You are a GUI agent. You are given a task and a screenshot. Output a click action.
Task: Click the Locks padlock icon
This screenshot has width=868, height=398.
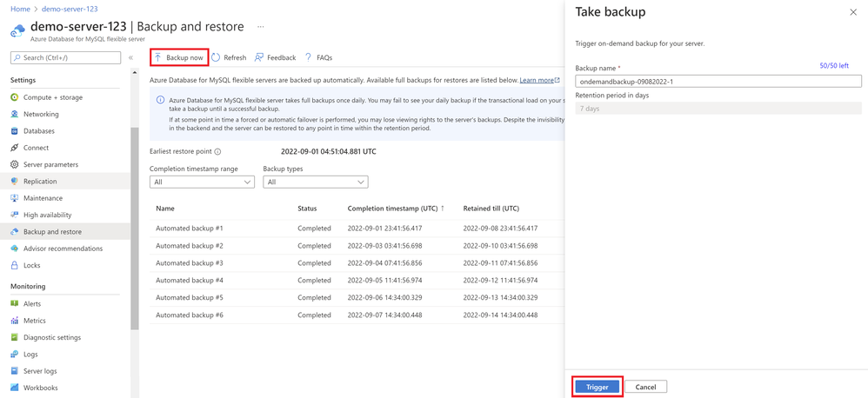[x=15, y=265]
